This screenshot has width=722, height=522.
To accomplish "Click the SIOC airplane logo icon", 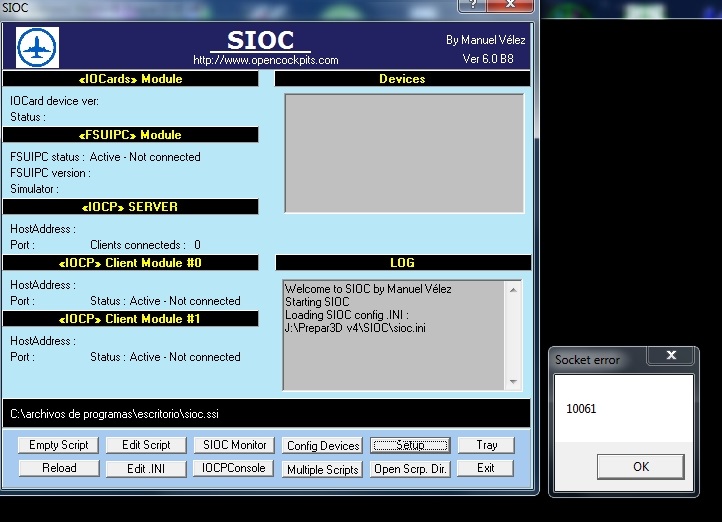I will click(37, 47).
